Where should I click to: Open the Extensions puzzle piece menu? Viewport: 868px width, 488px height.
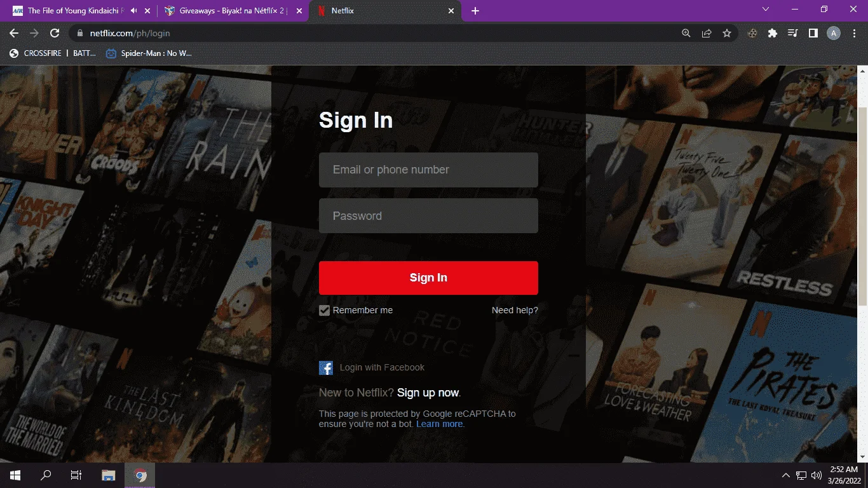[773, 33]
